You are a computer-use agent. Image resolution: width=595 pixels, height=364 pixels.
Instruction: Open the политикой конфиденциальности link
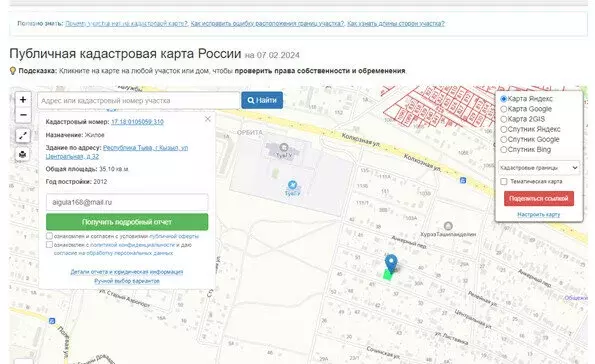coord(132,245)
